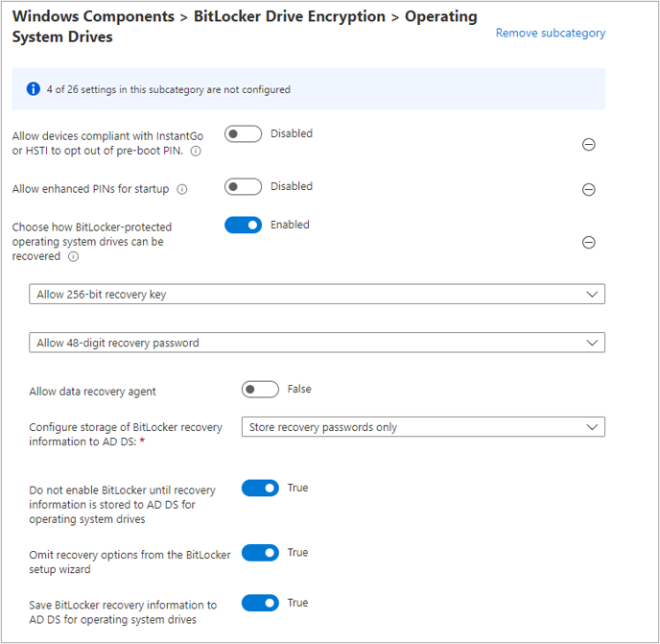
Task: Click the info icon in the settings banner
Action: (34, 89)
